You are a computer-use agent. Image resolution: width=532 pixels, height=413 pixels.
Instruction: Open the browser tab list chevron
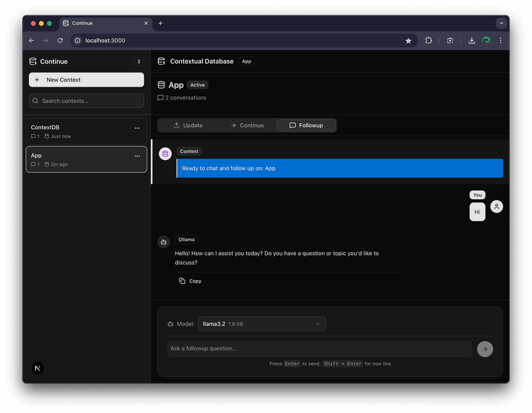tap(501, 23)
